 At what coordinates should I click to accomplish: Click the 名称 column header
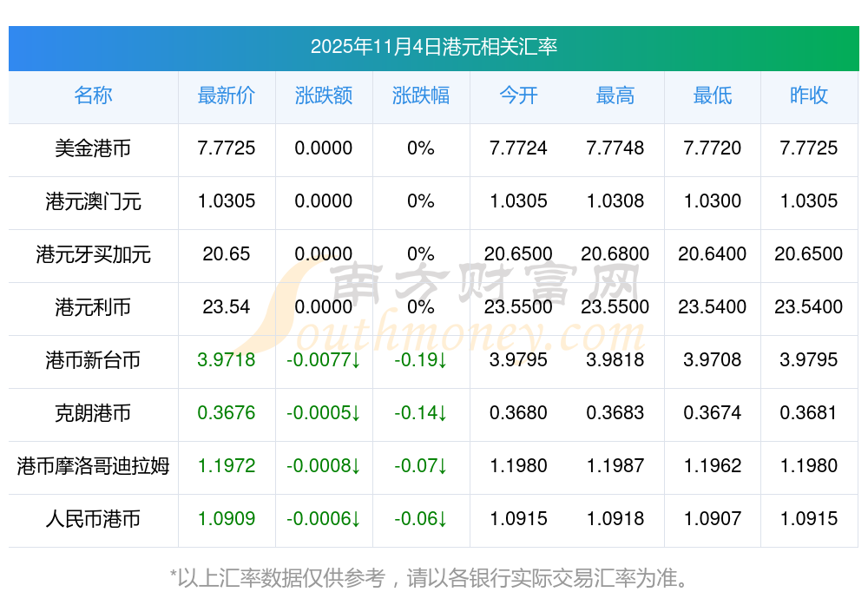coord(93,95)
